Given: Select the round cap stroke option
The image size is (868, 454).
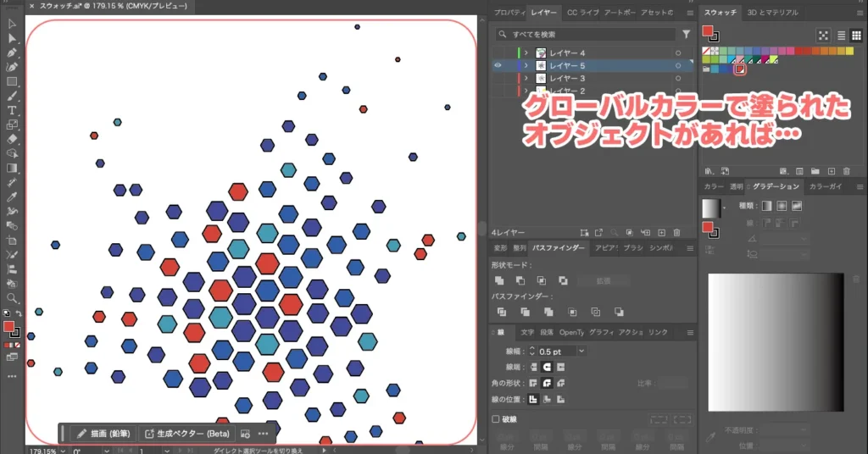Looking at the screenshot, I should point(547,367).
